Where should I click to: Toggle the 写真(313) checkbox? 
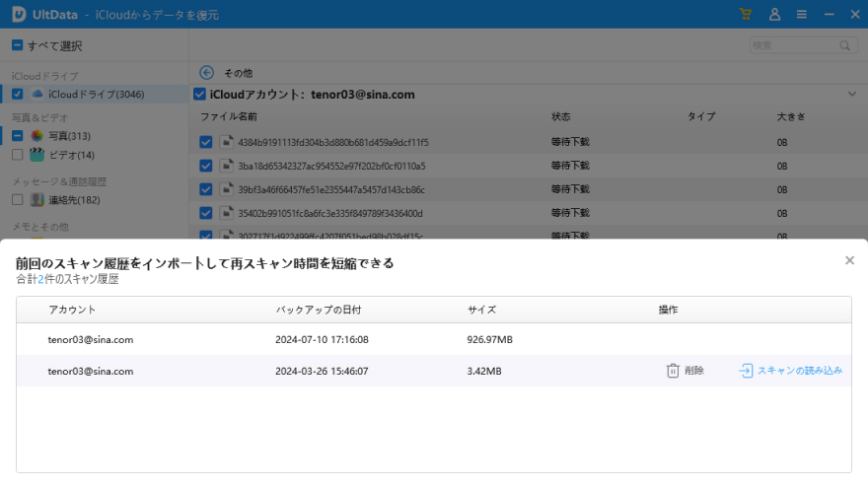tap(17, 135)
